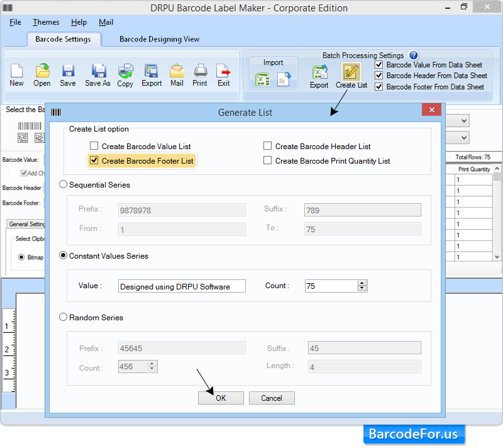
Task: Switch to Barcode Settings tab
Action: [64, 39]
